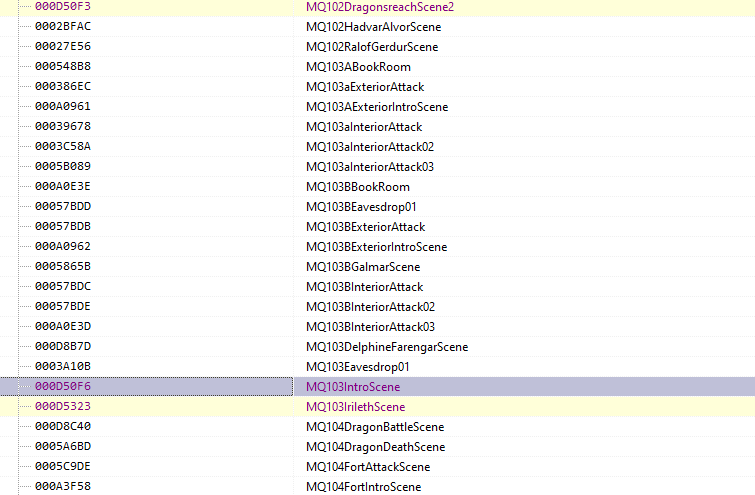Select form ID 000D5323
The height and width of the screenshot is (495, 755).
[x=63, y=406]
